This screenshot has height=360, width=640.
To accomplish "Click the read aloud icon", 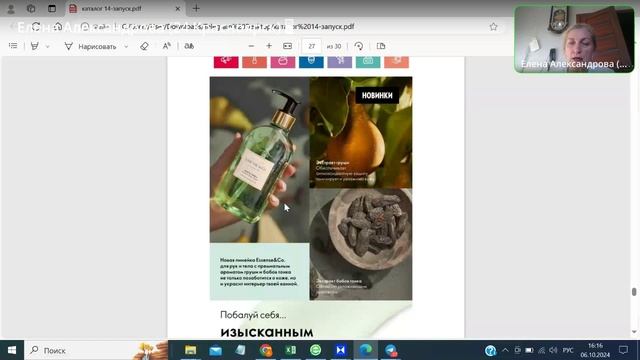I will tap(167, 46).
